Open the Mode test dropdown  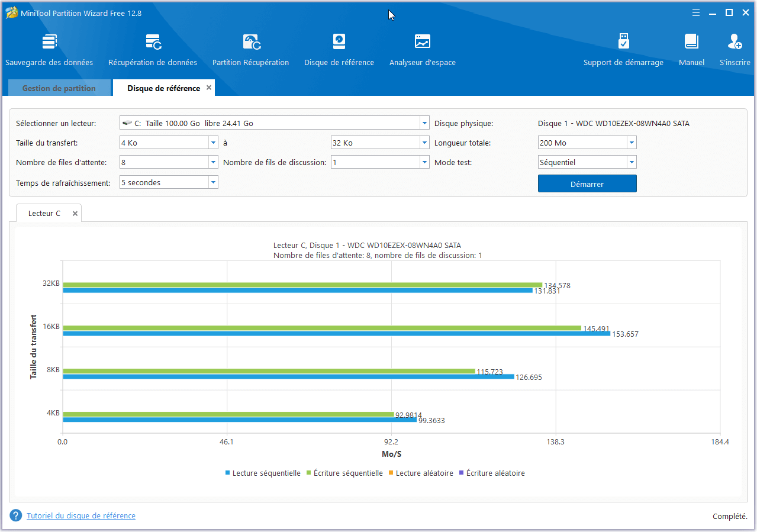632,162
